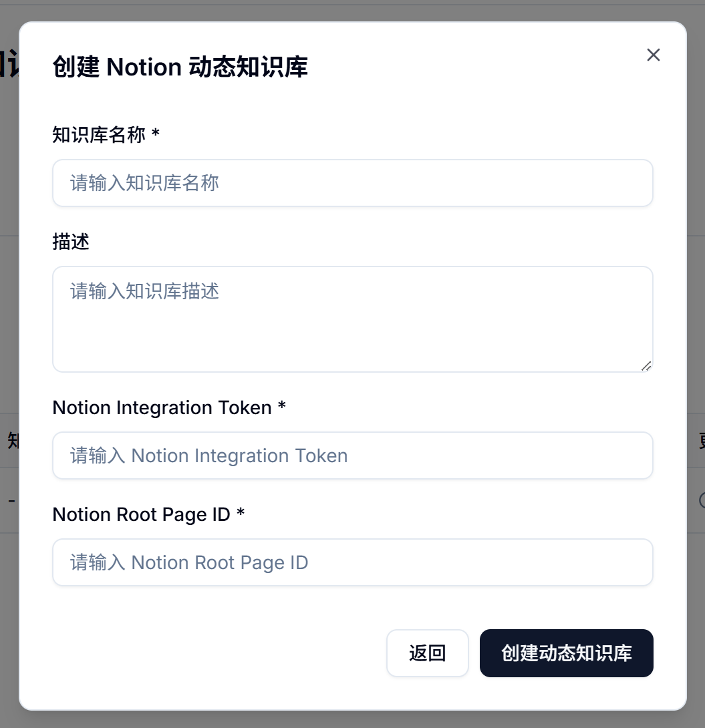Click the textarea resize grip icon
Viewport: 705px width, 728px height.
coord(646,365)
